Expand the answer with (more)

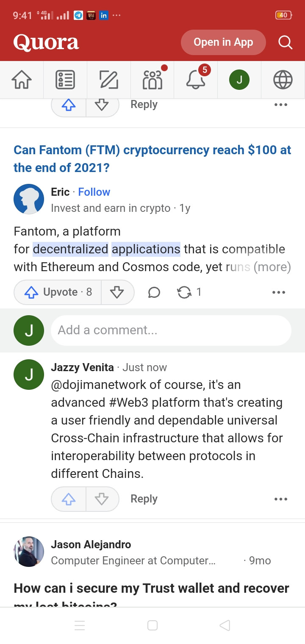(272, 267)
